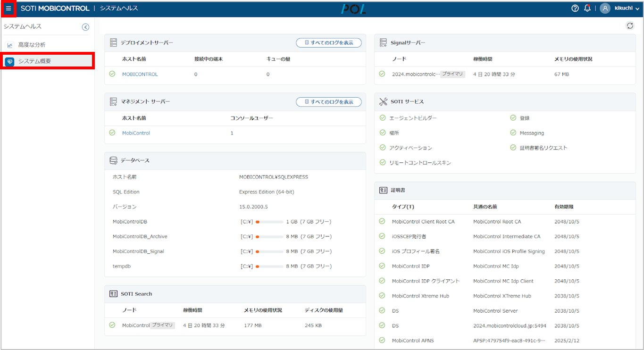The image size is (644, 350).
Task: Click the マネジメント サーバー server icon
Action: click(x=113, y=102)
